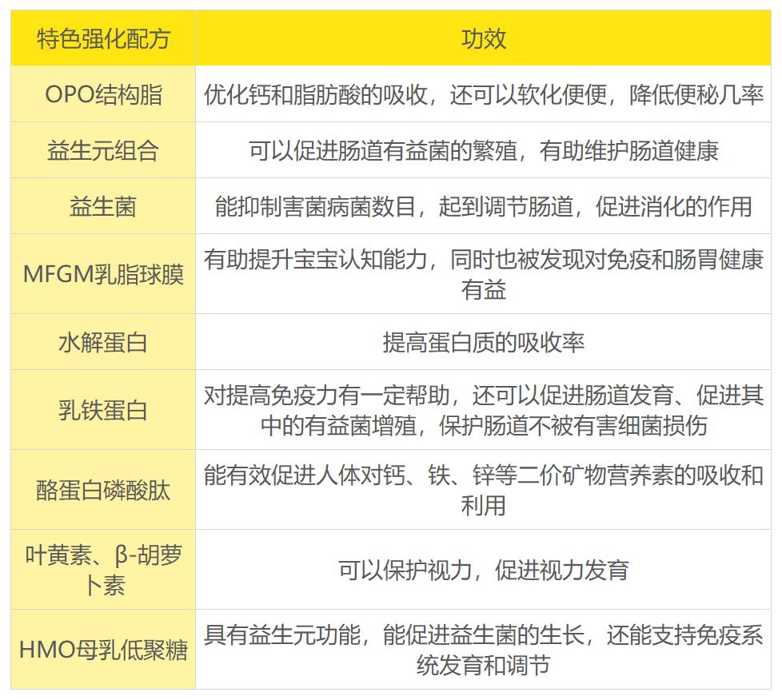This screenshot has height=700, width=782.
Task: Click the 有助提升宝宝认知能力 description cell
Action: [483, 274]
